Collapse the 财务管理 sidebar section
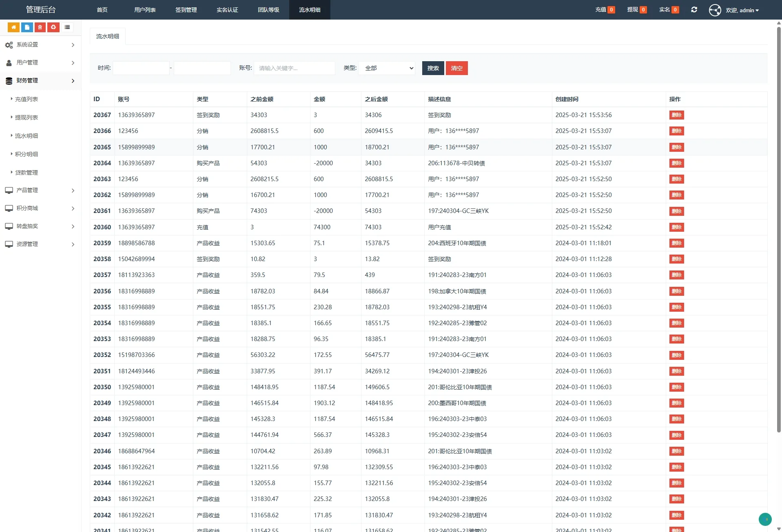 click(x=40, y=81)
